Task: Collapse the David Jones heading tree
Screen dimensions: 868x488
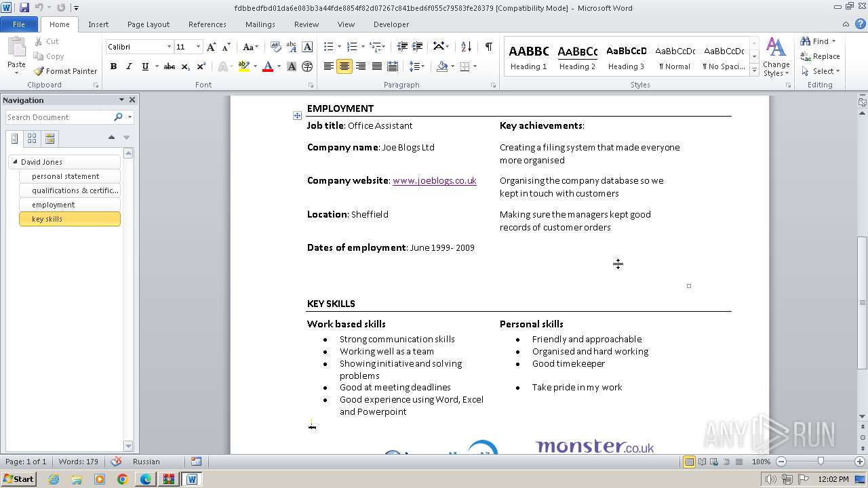Action: pyautogui.click(x=16, y=162)
